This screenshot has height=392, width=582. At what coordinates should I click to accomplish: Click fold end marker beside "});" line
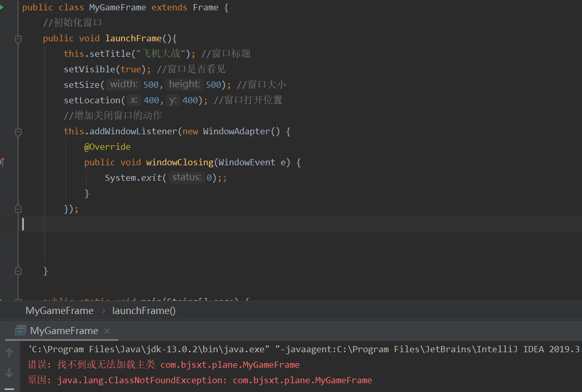(x=18, y=209)
